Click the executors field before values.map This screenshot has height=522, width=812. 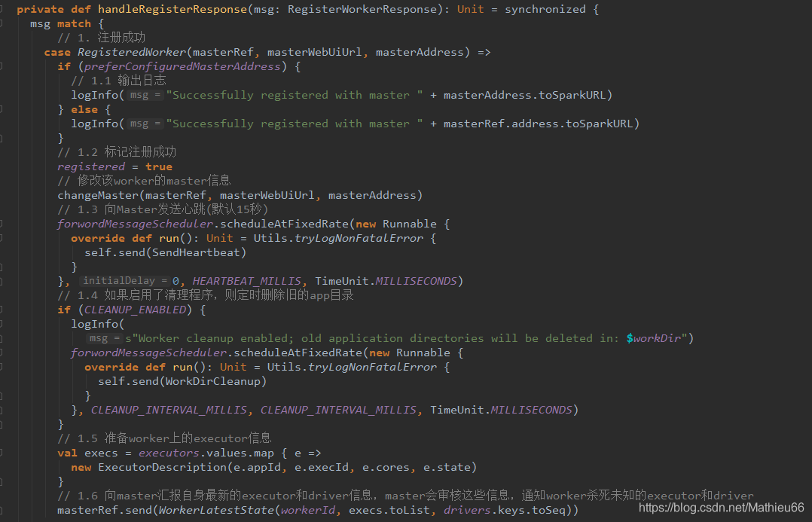click(x=169, y=453)
